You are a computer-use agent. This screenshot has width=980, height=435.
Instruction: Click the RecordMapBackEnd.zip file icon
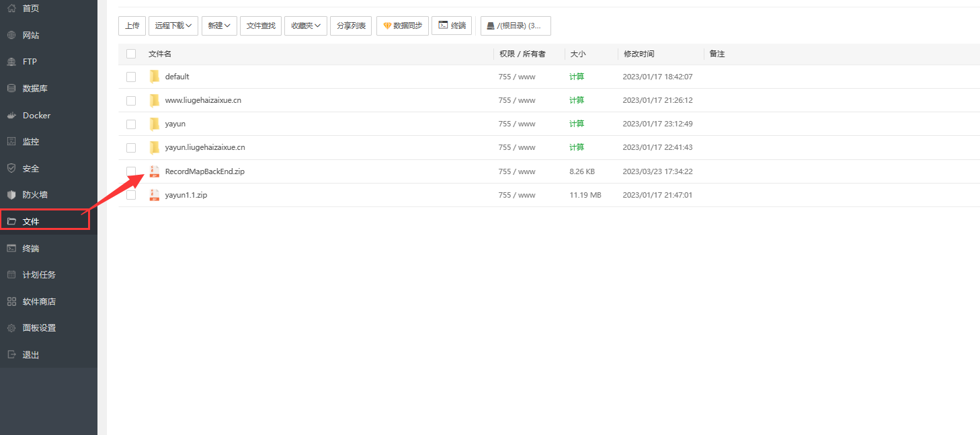tap(155, 171)
